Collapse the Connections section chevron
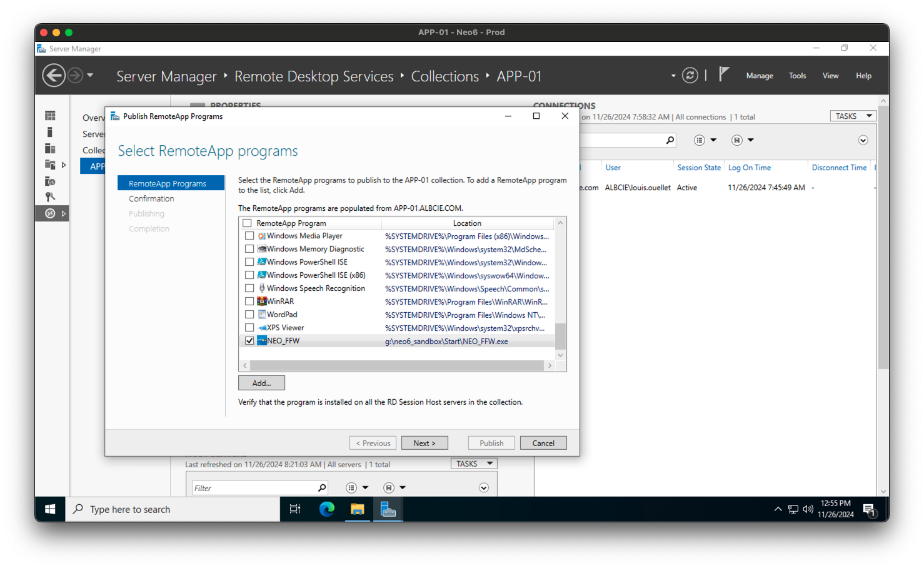Image resolution: width=924 pixels, height=568 pixels. point(863,140)
